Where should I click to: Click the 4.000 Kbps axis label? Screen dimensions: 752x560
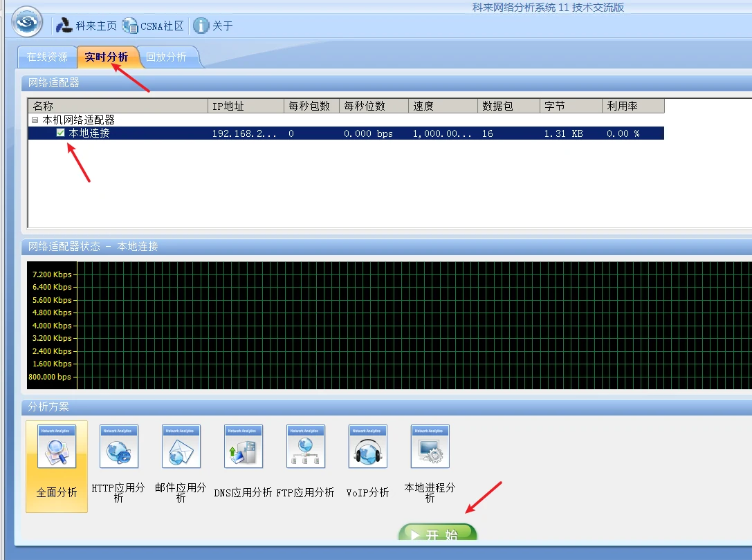[52, 326]
